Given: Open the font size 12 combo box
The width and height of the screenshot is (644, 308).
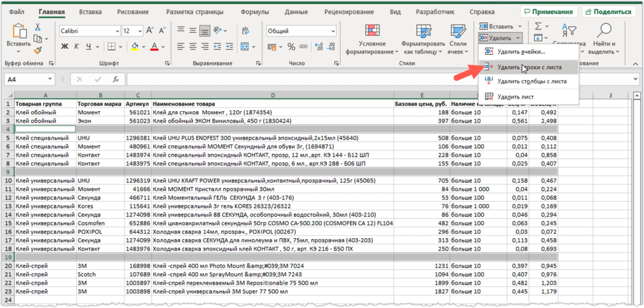Looking at the screenshot, I should pyautogui.click(x=131, y=31).
